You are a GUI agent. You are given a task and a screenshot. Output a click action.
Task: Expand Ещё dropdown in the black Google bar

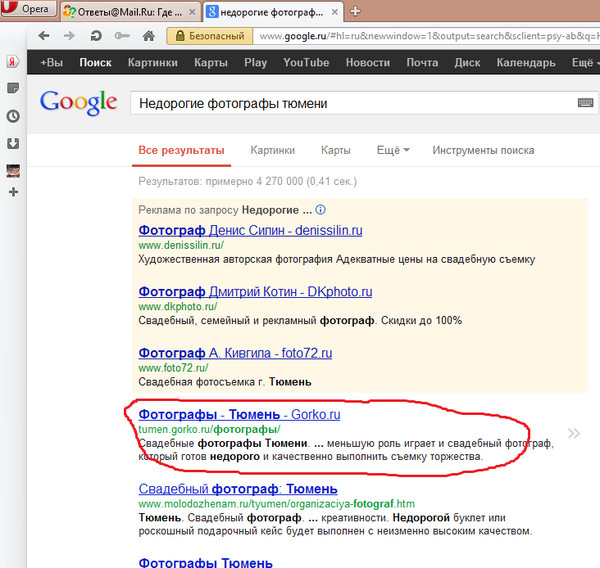point(585,62)
